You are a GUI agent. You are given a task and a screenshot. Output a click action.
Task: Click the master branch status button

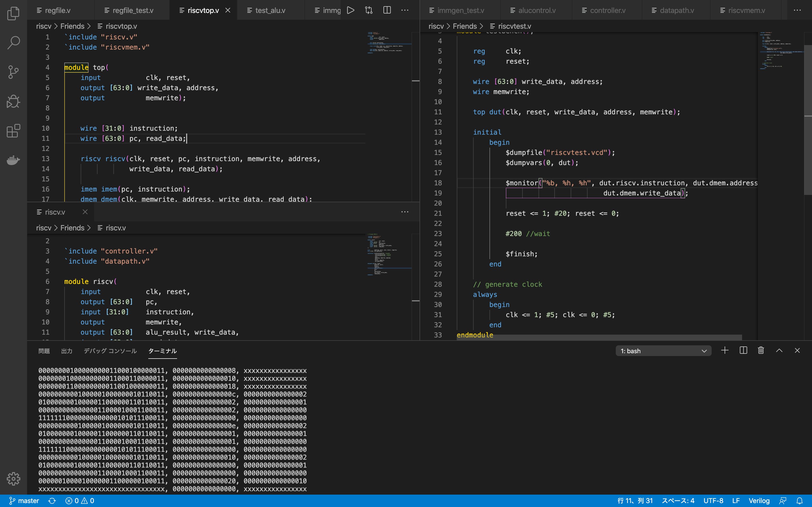click(x=24, y=501)
